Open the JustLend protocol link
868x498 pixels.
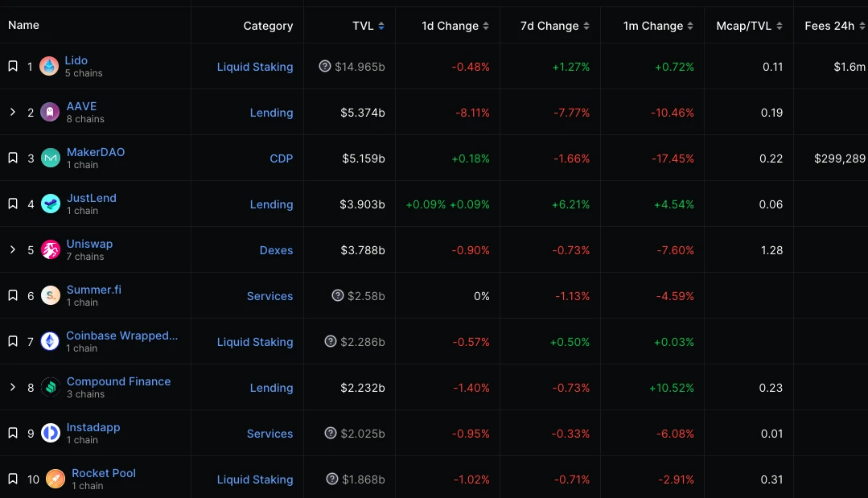click(x=92, y=198)
